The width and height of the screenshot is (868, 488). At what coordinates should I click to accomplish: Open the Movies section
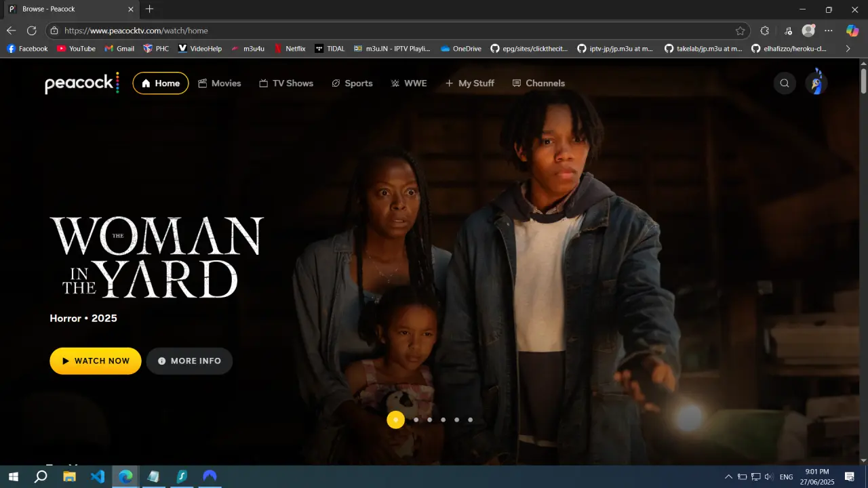click(219, 83)
